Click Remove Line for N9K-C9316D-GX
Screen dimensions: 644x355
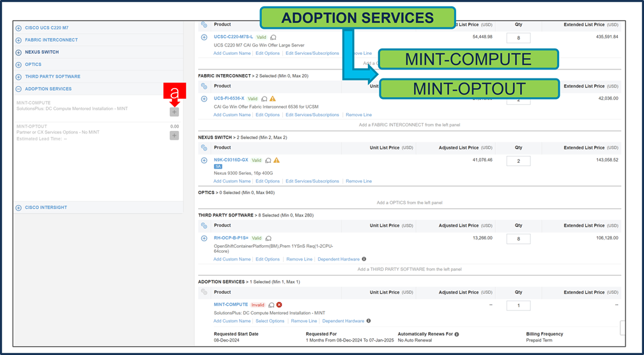358,181
